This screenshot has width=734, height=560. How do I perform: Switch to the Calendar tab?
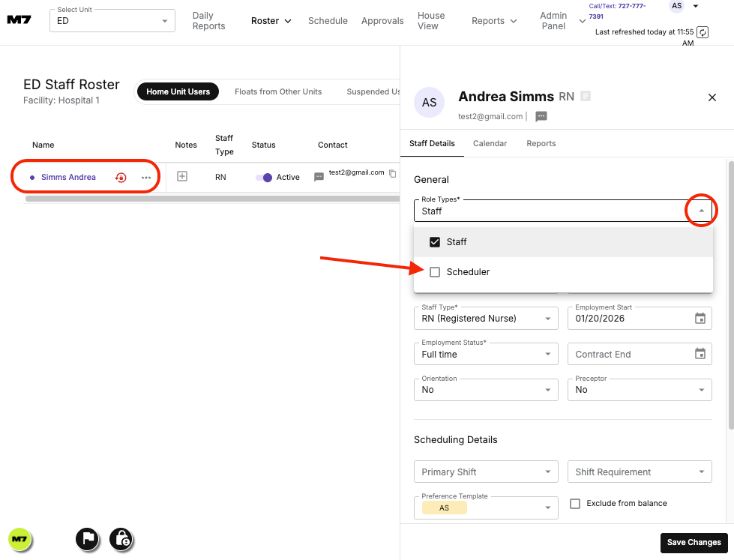(489, 143)
